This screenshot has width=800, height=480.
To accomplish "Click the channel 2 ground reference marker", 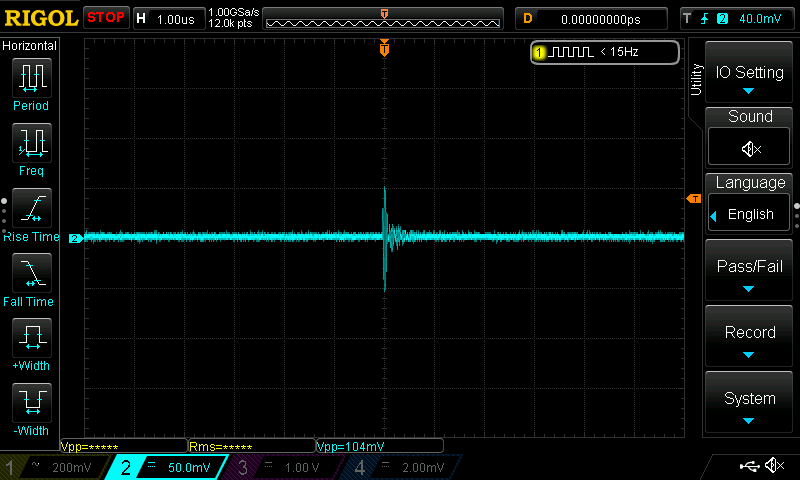I will point(76,238).
